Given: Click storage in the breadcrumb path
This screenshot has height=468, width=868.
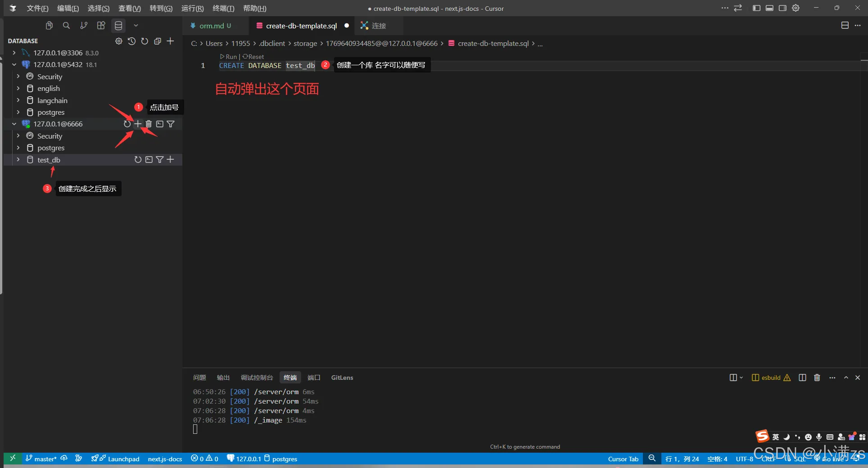Looking at the screenshot, I should (x=305, y=44).
